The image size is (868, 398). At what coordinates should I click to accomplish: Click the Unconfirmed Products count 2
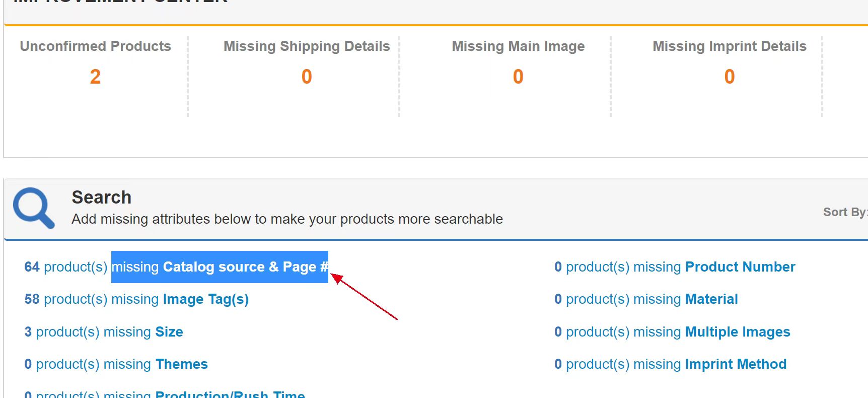(95, 77)
